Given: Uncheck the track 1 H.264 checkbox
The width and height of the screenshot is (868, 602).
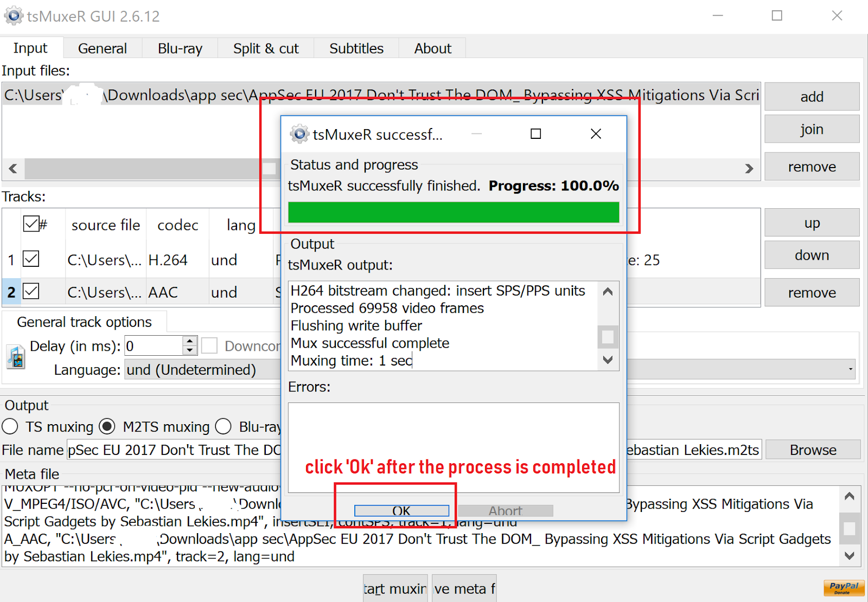Looking at the screenshot, I should pos(31,259).
